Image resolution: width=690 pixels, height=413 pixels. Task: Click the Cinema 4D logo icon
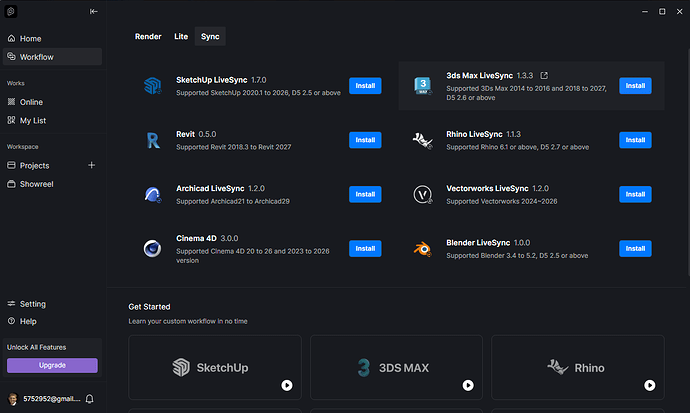tap(152, 249)
